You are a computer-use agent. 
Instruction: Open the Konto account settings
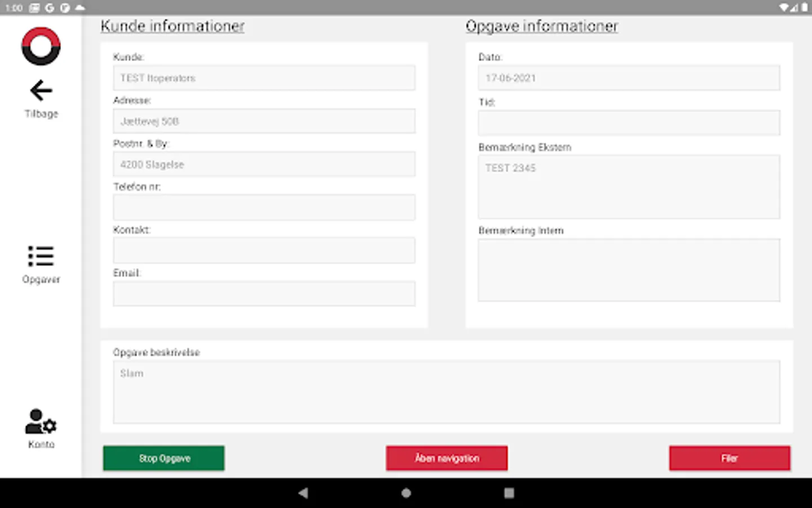pos(41,429)
